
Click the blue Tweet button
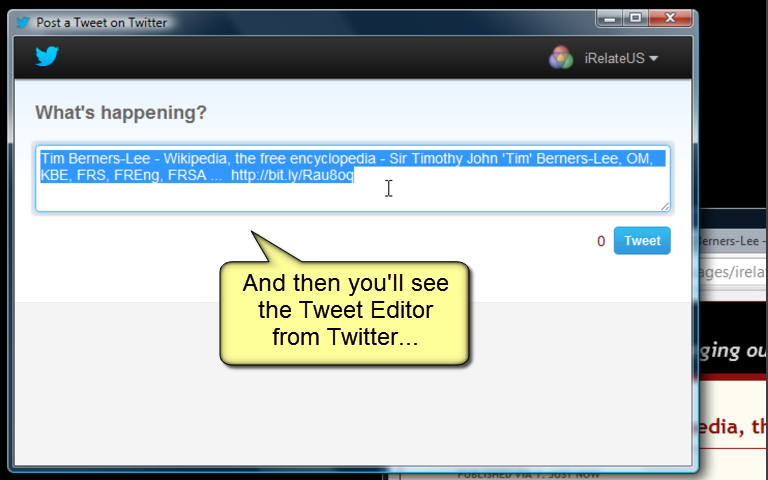pyautogui.click(x=642, y=240)
